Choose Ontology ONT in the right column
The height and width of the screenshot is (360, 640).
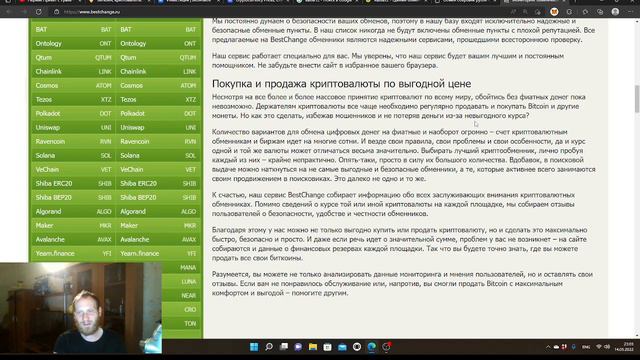[x=158, y=43]
